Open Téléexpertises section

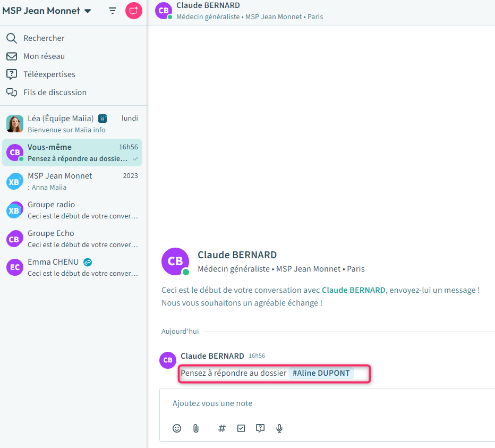49,74
